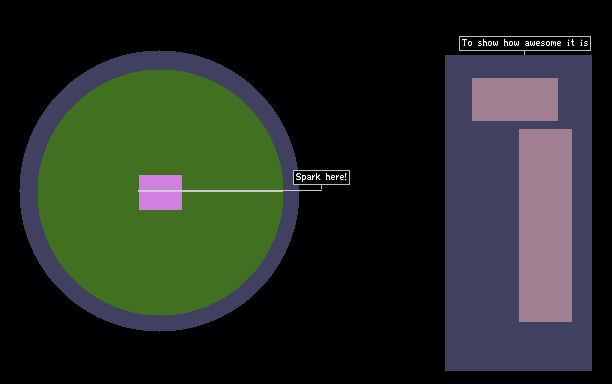Click blue-gray area left of tall pink bar

coord(482,225)
